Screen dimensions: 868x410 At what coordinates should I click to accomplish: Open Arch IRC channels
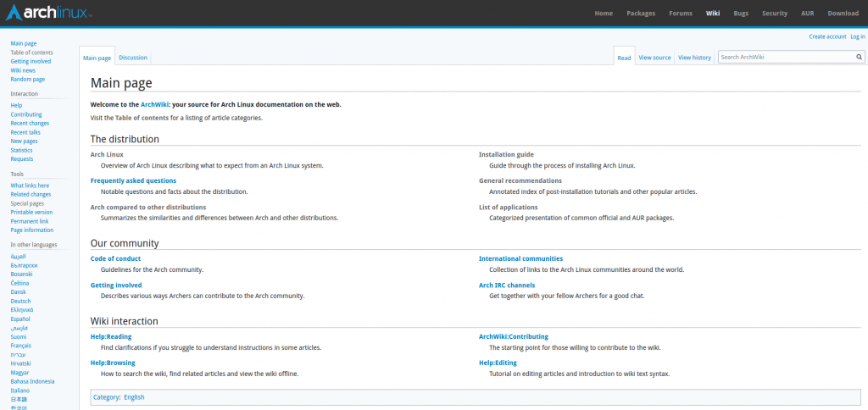[507, 285]
